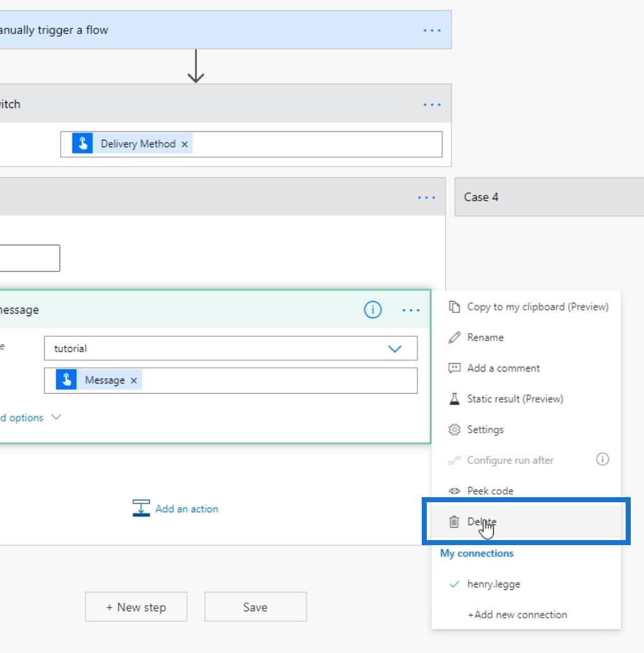
Task: Select the henry.legge connection
Action: coord(527,584)
